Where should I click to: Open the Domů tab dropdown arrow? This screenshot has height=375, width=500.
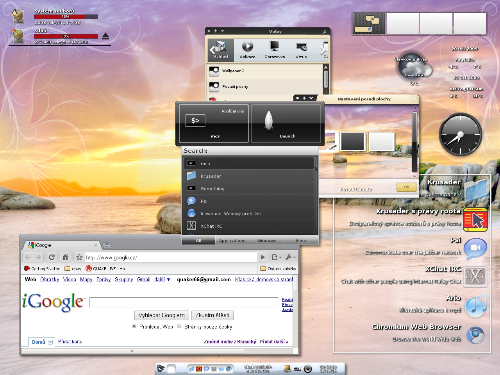point(50,342)
